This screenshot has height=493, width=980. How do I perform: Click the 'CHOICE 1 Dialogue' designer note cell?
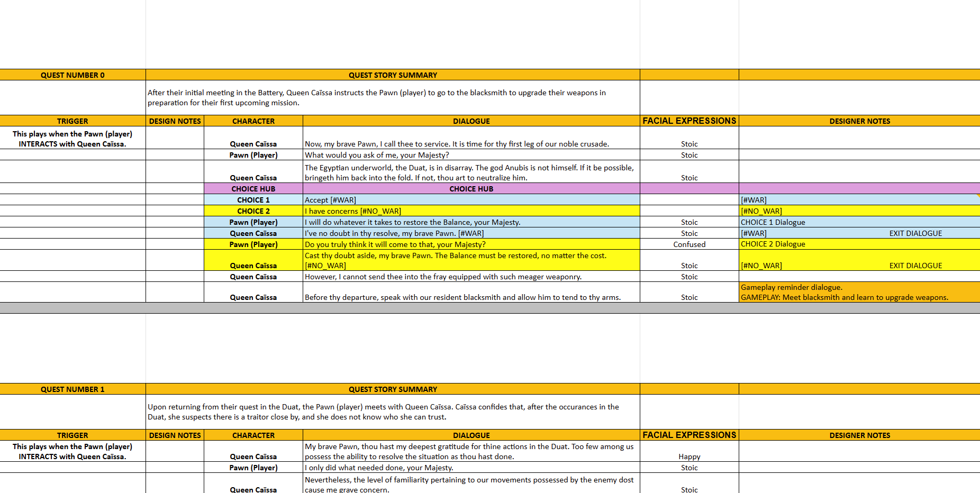click(859, 222)
